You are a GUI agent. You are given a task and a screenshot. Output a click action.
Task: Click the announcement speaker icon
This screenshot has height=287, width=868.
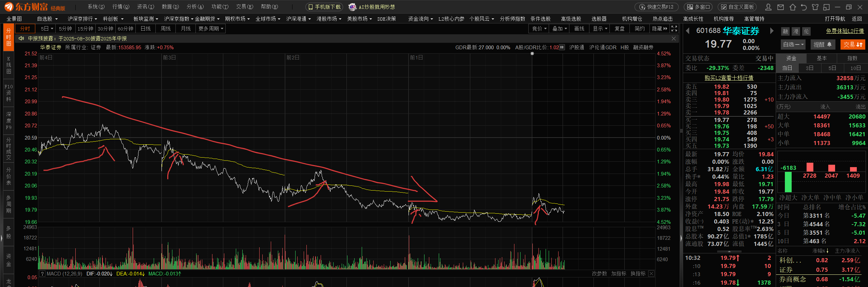tap(21, 38)
